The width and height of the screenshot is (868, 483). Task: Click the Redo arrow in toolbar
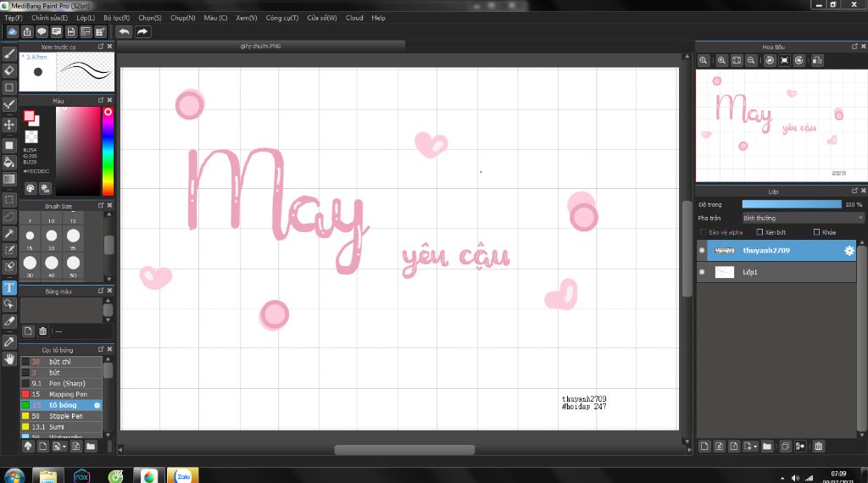(142, 31)
